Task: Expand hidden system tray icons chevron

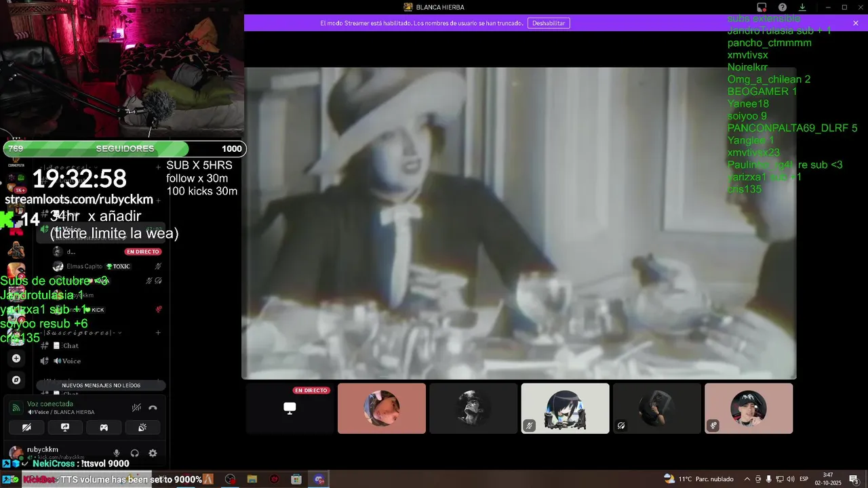Action: [747, 479]
